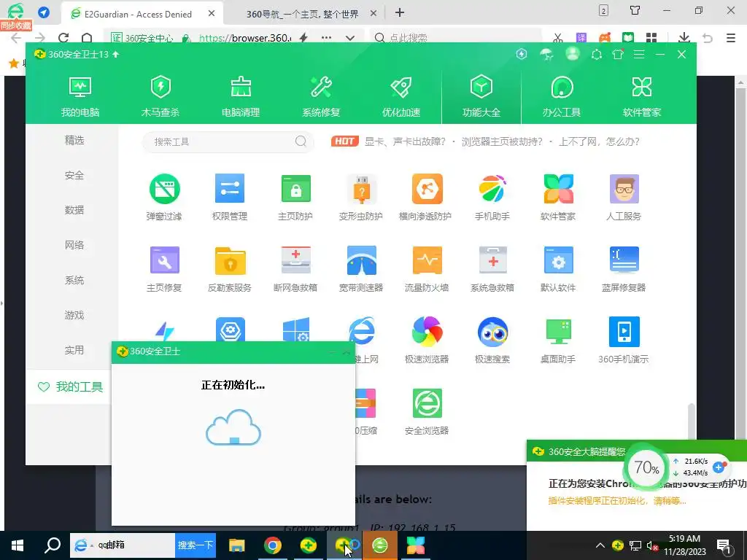747x560 pixels.
Task: Click the 360 tool list vertical scrollbar
Action: click(x=691, y=421)
